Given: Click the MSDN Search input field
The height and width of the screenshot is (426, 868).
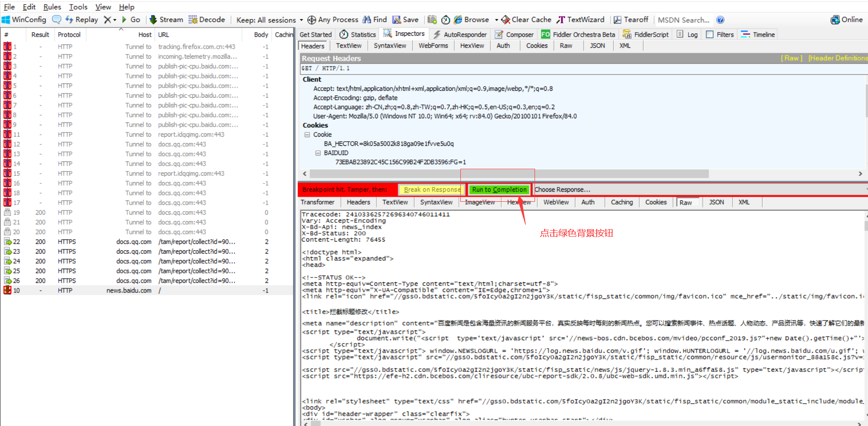Looking at the screenshot, I should [x=684, y=20].
